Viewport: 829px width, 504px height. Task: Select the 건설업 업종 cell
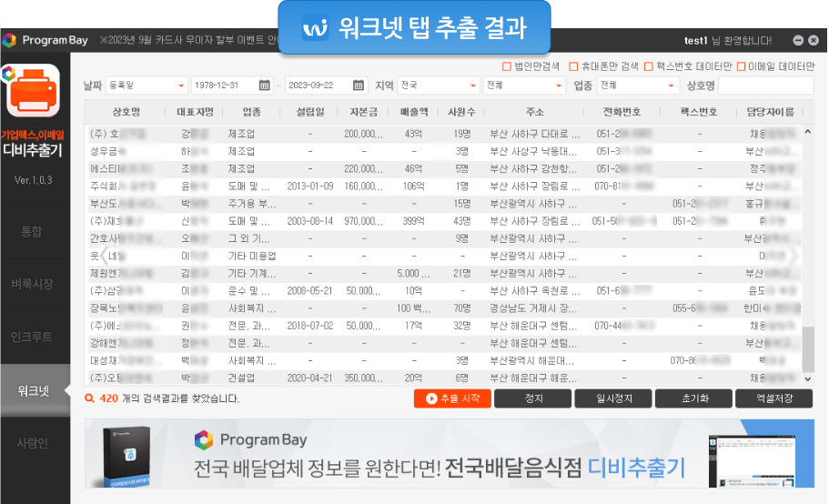pos(241,378)
